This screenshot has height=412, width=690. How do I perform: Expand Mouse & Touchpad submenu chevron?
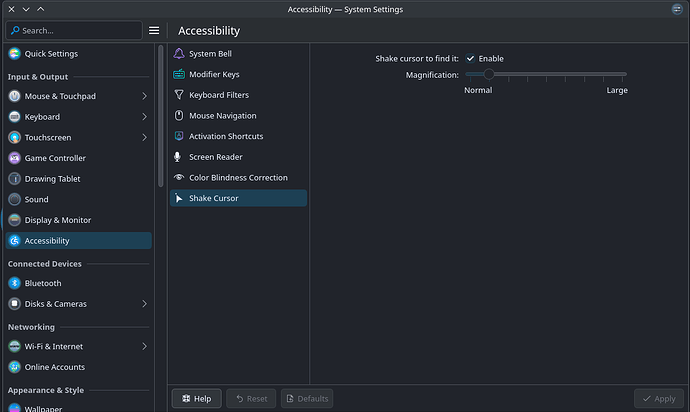(x=144, y=96)
